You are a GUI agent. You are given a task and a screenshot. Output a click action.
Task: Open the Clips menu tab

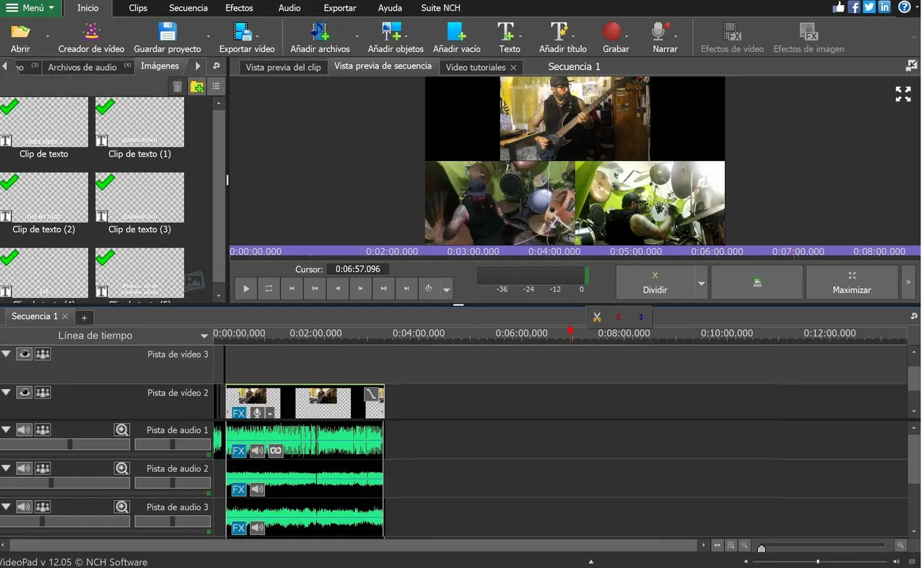[138, 8]
